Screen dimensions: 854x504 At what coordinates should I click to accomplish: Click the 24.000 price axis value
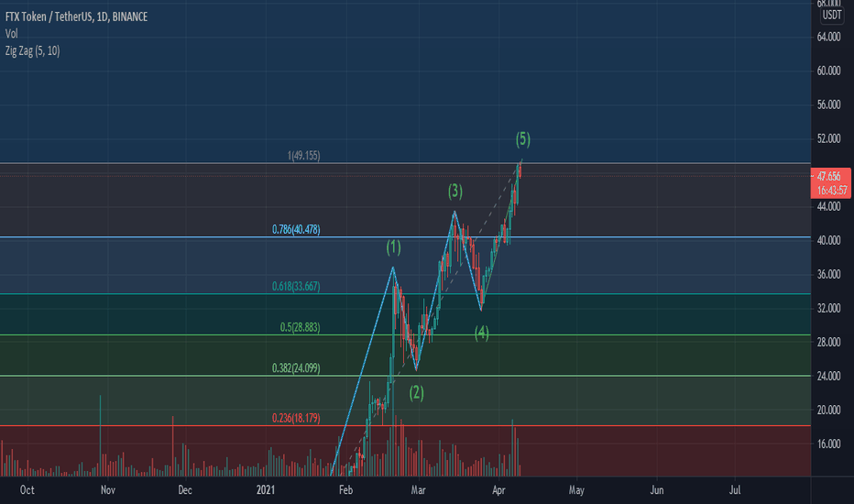coord(828,376)
